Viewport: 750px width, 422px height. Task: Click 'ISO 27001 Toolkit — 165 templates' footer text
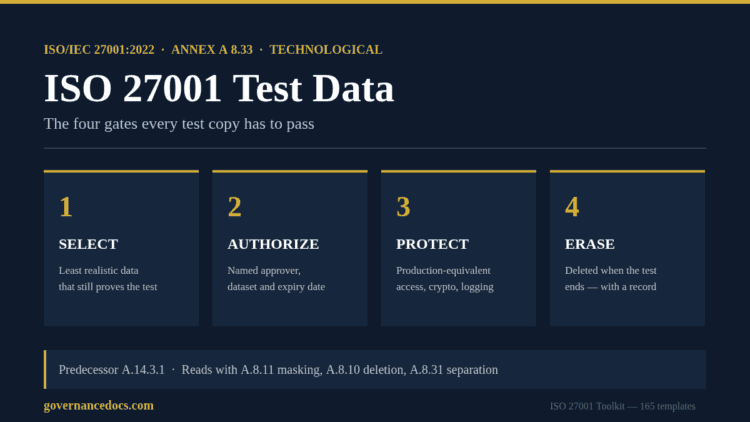[622, 406]
